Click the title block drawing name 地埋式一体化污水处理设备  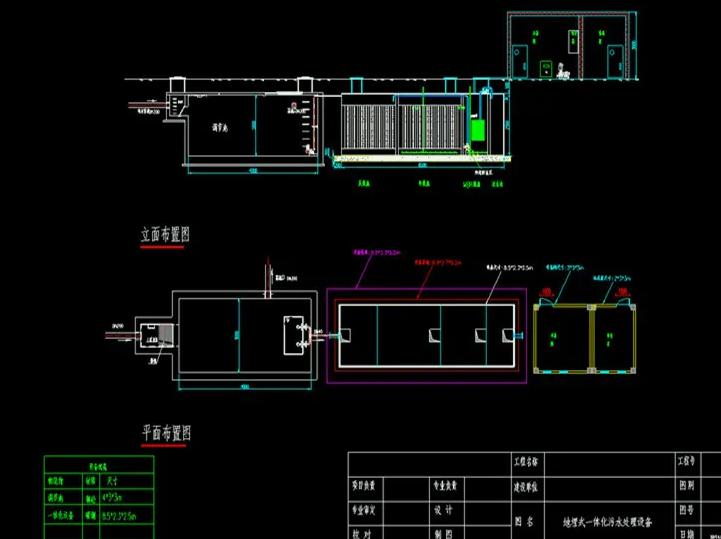coord(606,522)
